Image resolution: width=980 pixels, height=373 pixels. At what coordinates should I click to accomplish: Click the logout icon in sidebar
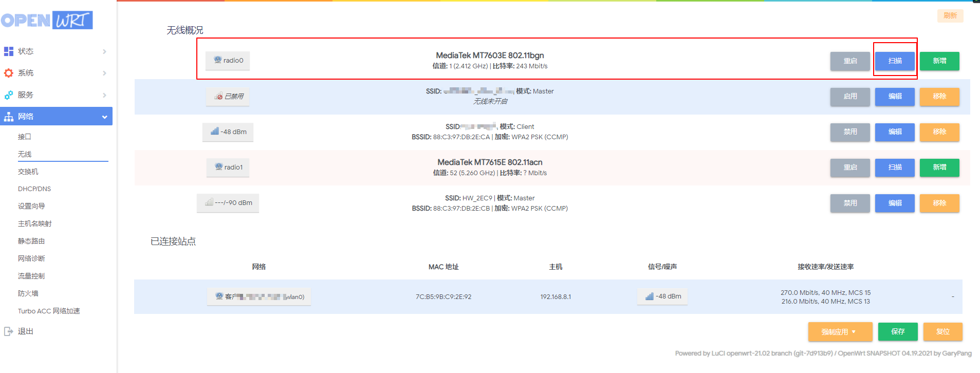click(x=9, y=331)
